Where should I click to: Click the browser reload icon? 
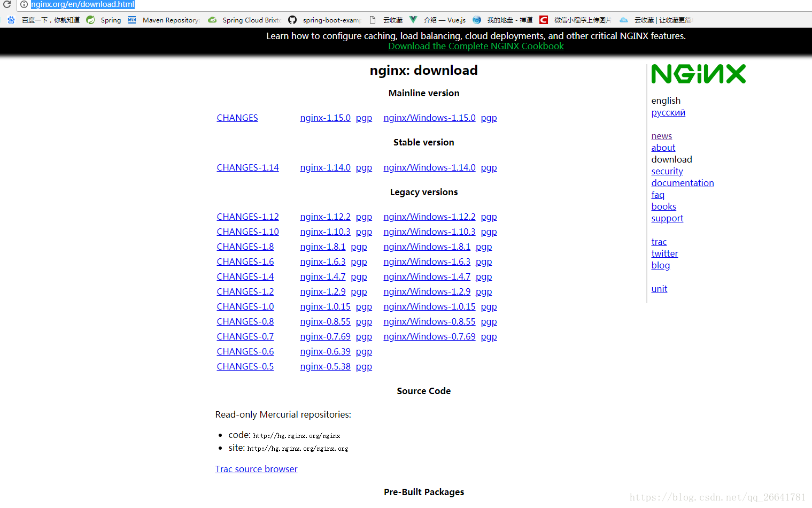click(7, 4)
